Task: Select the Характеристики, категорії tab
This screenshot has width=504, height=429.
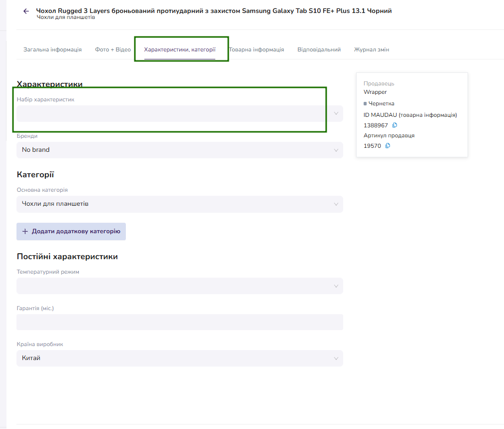Action: 180,49
